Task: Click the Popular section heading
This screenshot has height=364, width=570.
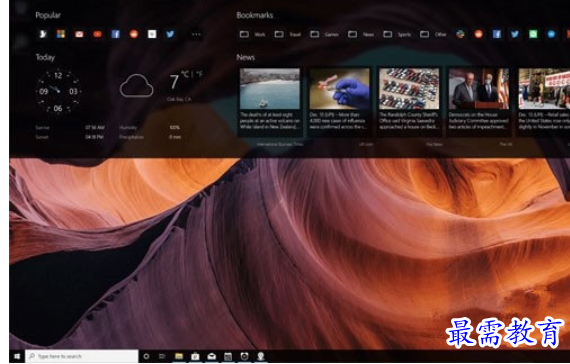Action: click(48, 15)
